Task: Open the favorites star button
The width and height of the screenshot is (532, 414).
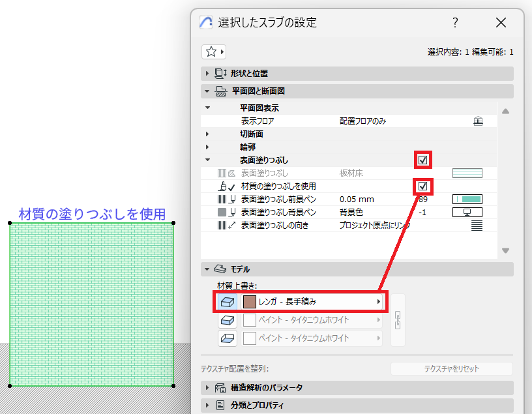Action: (214, 52)
